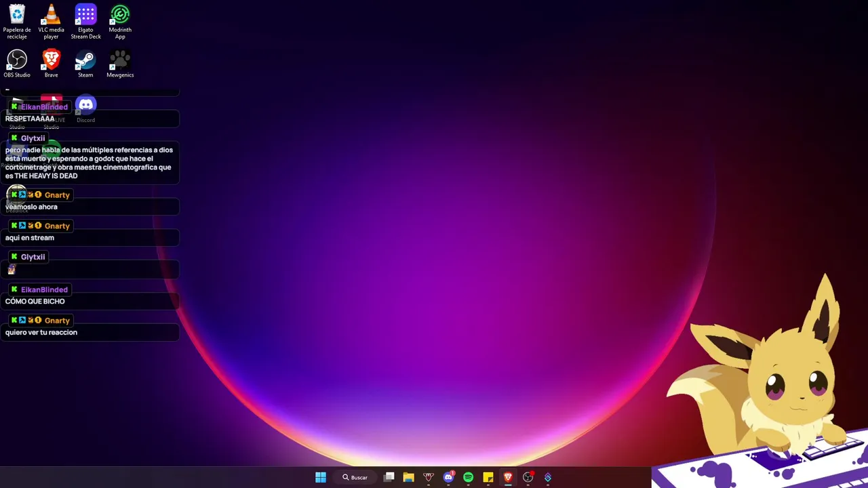Click Glytxii's name above the long message

[x=33, y=138]
